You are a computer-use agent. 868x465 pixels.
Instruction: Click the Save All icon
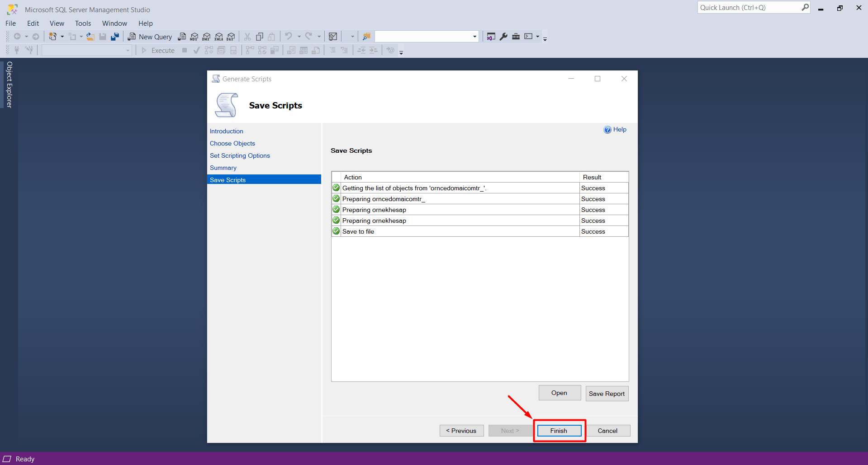coord(115,37)
